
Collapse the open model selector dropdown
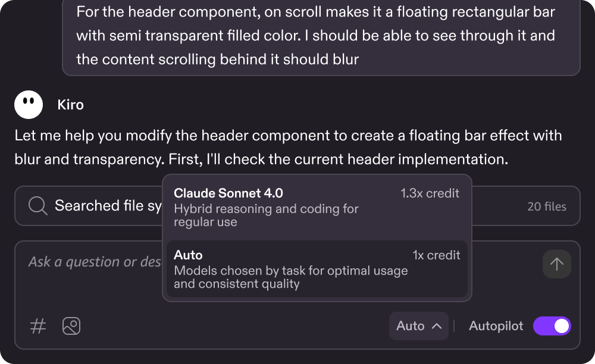(418, 326)
